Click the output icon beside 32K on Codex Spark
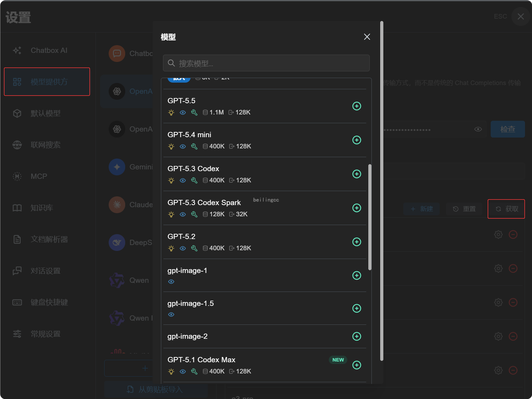Viewport: 532px width, 399px height. 232,214
